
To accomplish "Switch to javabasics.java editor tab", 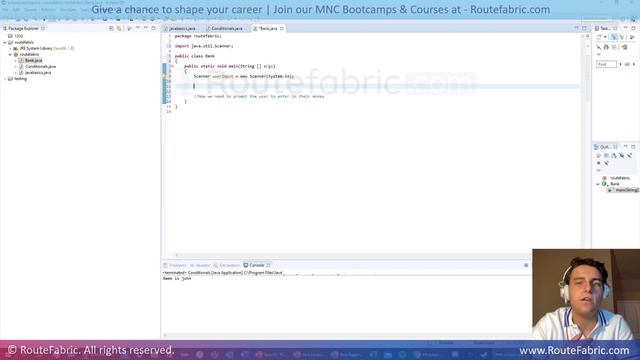I will (182, 29).
